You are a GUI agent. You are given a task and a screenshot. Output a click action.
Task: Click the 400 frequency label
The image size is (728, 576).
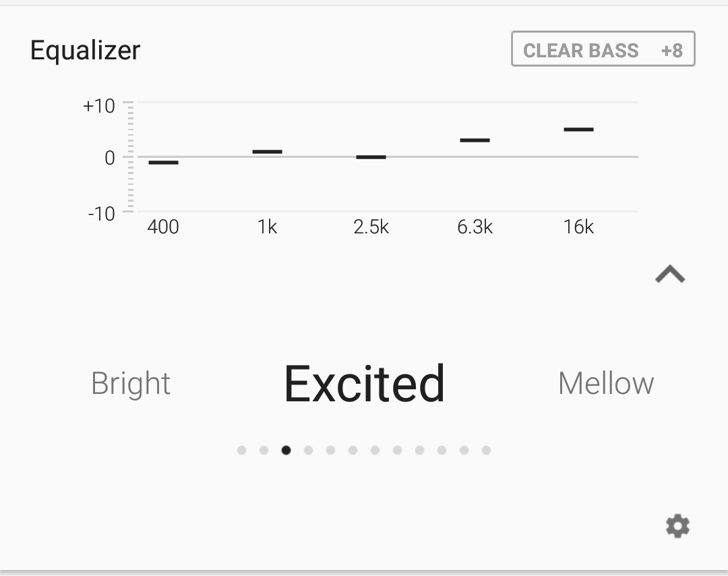(x=163, y=227)
